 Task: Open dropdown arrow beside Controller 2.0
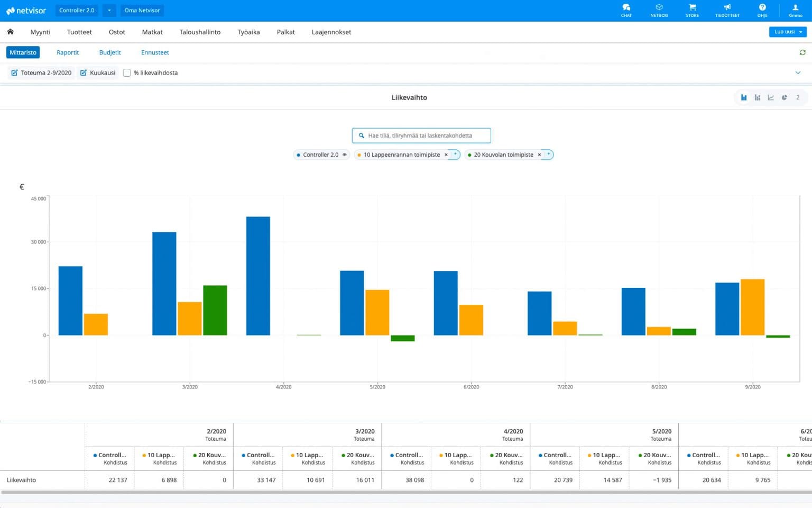[109, 10]
